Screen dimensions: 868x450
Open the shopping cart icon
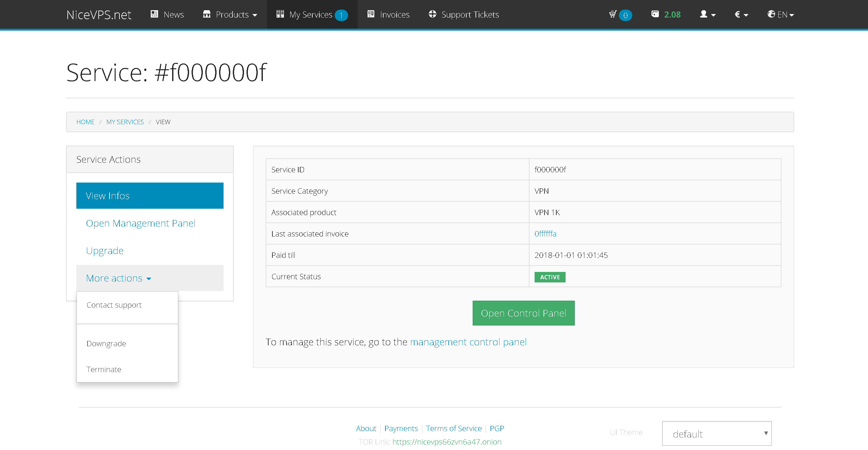[x=613, y=14]
